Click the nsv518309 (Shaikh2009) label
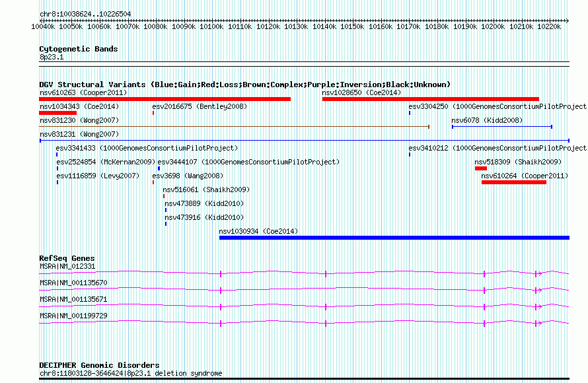Image resolution: width=588 pixels, height=383 pixels. point(518,162)
